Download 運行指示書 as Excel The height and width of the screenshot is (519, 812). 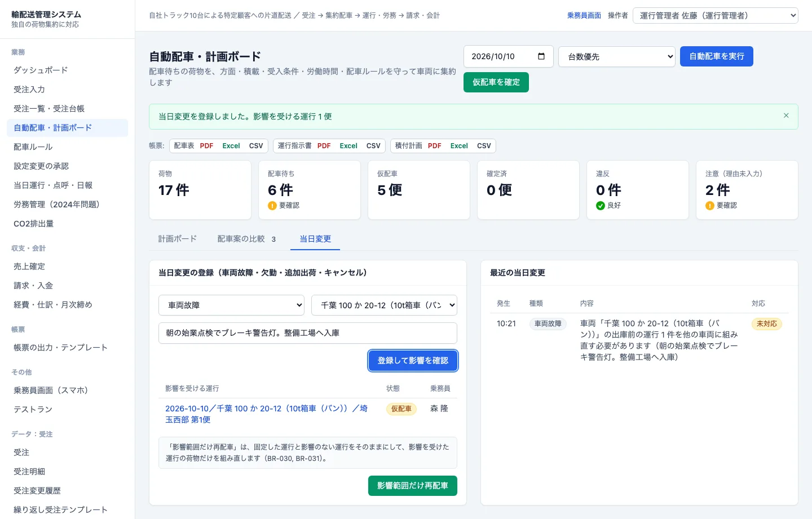click(x=348, y=146)
